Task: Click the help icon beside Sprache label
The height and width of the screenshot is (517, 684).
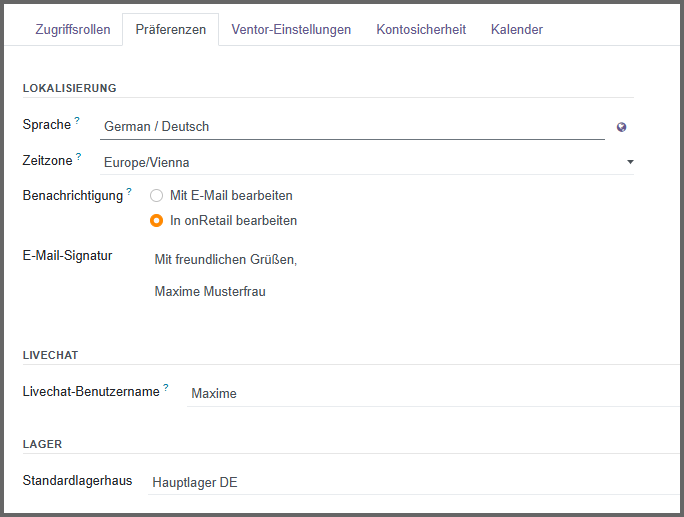Action: pyautogui.click(x=77, y=121)
